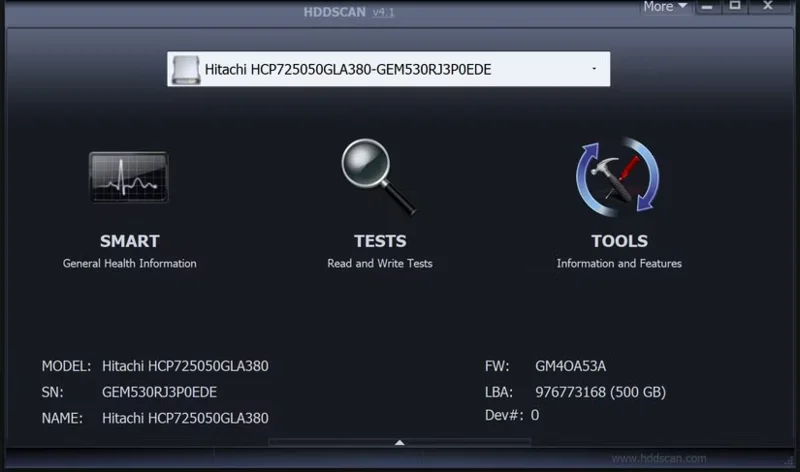Select the TOOLS heading text
Screen dimensions: 800x472
coord(619,241)
